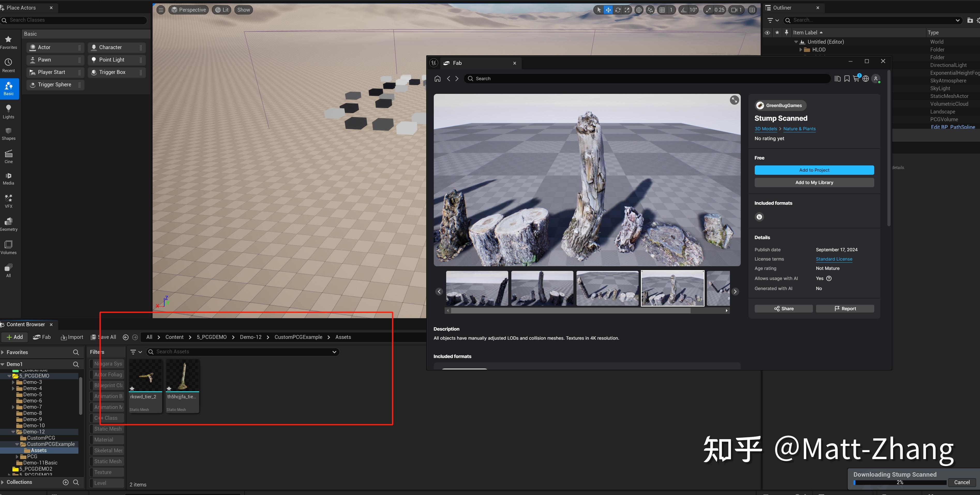This screenshot has width=980, height=495.
Task: Open the Fab home page icon
Action: 438,78
